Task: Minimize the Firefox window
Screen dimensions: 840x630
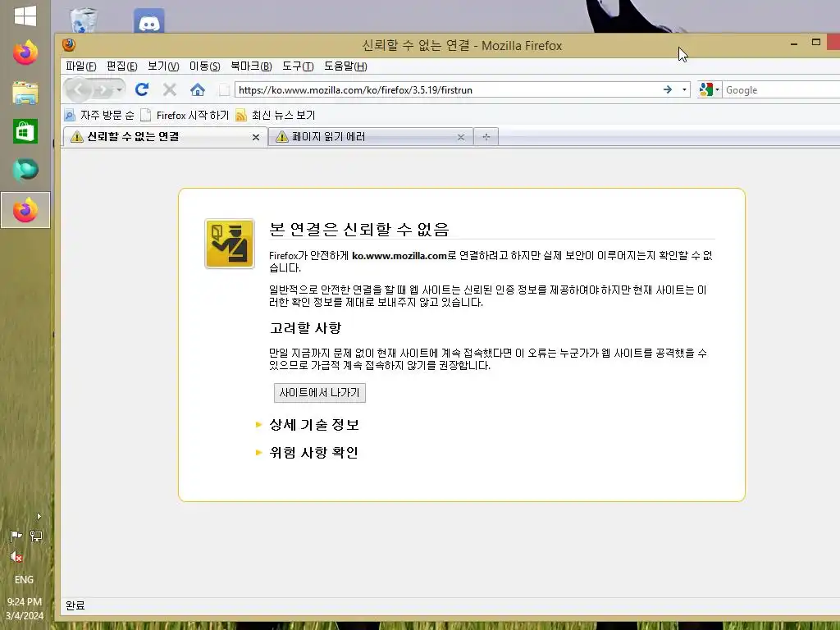Action: coord(794,44)
